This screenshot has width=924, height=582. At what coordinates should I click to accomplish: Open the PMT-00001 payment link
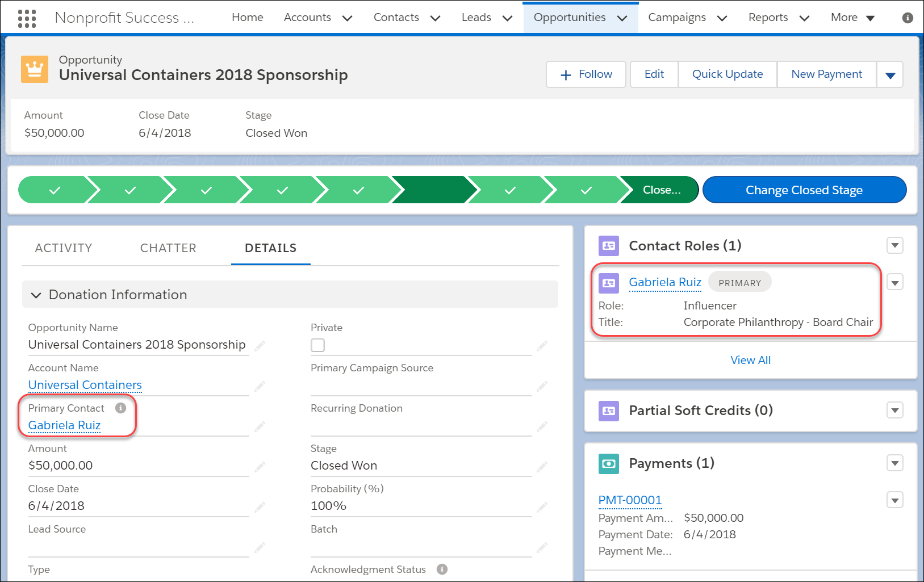tap(630, 500)
